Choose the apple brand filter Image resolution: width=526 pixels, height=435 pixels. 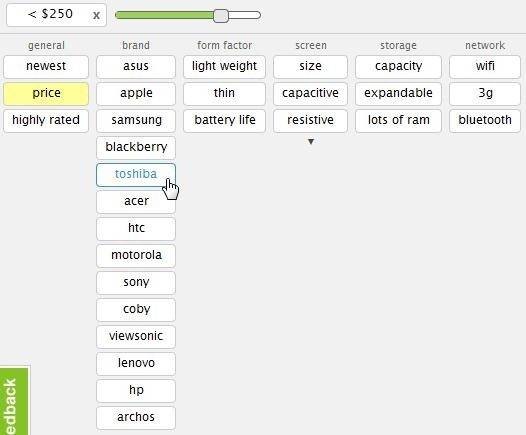pyautogui.click(x=136, y=94)
